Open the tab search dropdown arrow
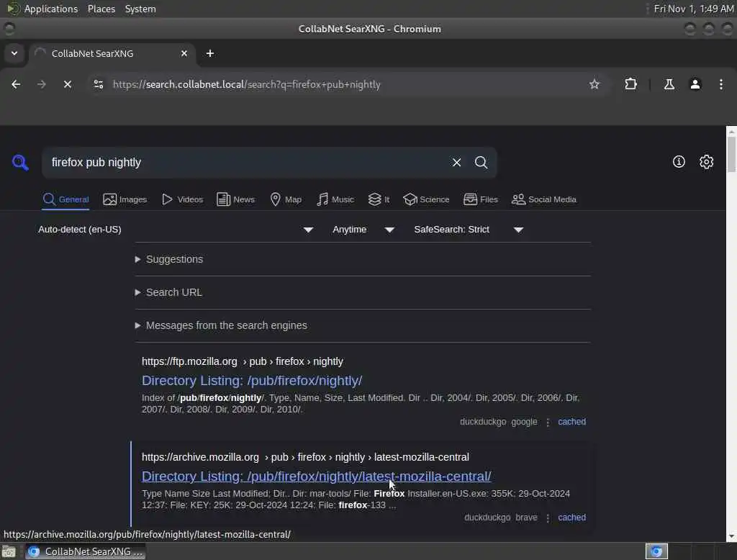This screenshot has width=737, height=560. [x=14, y=53]
